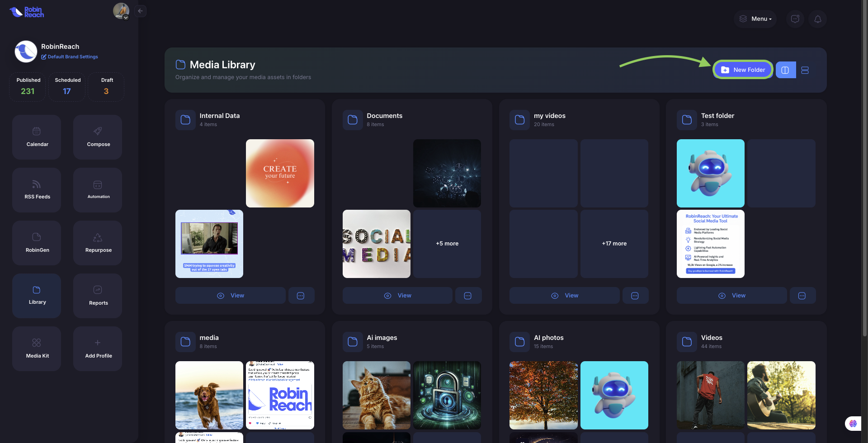
Task: View the Test folder
Action: pyautogui.click(x=732, y=296)
